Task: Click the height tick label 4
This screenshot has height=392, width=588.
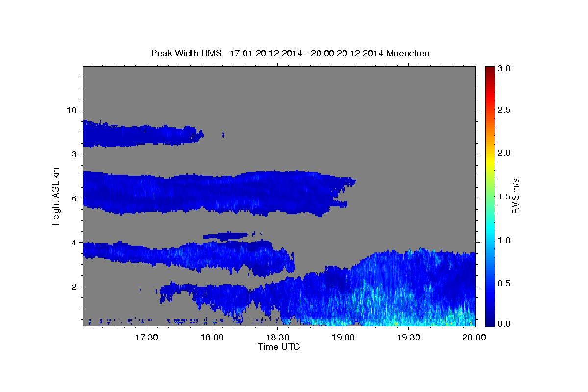Action: click(73, 242)
